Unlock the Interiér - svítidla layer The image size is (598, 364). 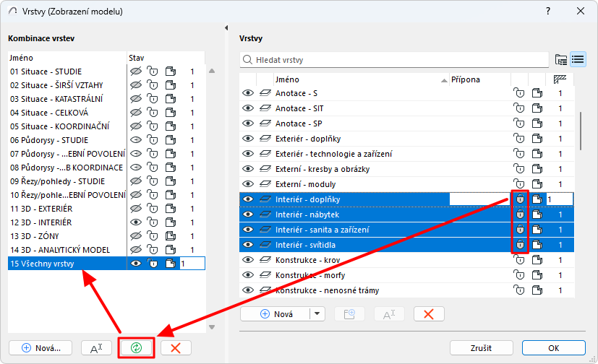point(520,245)
